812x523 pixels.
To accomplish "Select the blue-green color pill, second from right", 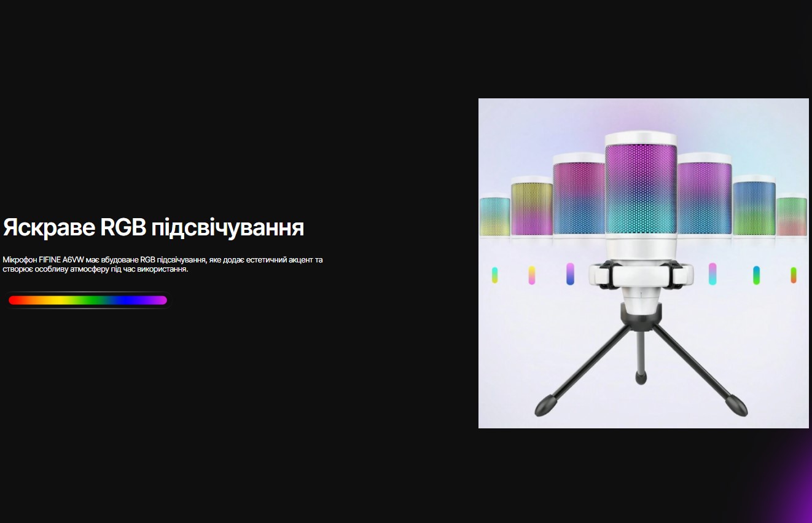I will pyautogui.click(x=756, y=275).
